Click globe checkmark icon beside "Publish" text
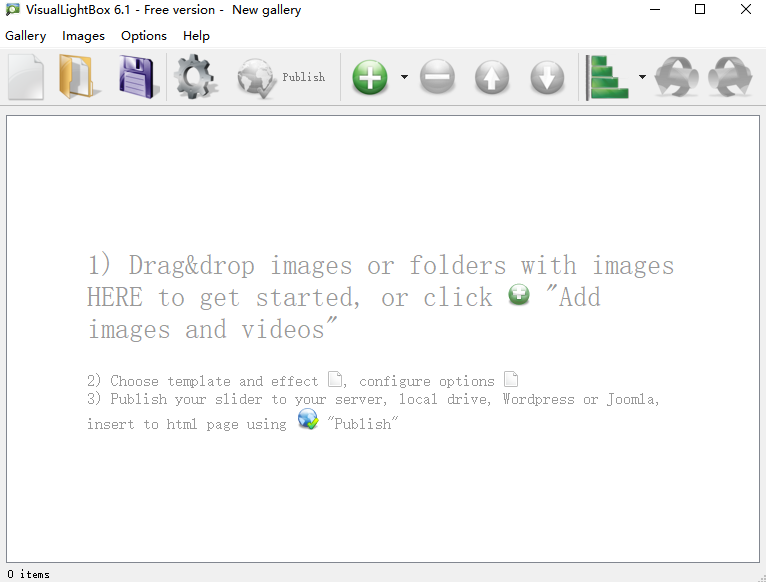 [308, 419]
